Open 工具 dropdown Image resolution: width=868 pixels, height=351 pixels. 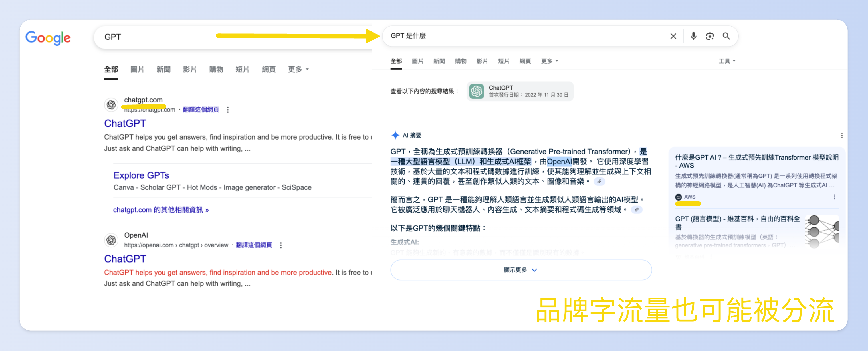click(x=727, y=61)
